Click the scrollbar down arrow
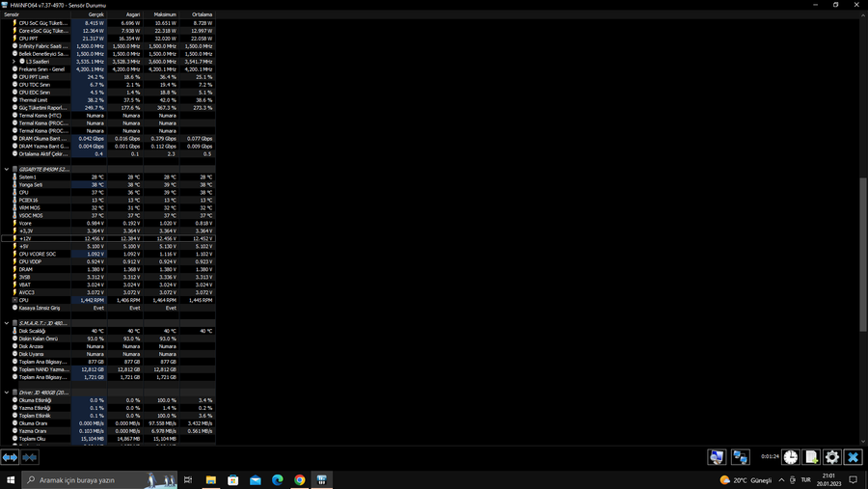Image resolution: width=868 pixels, height=489 pixels. coord(863,442)
